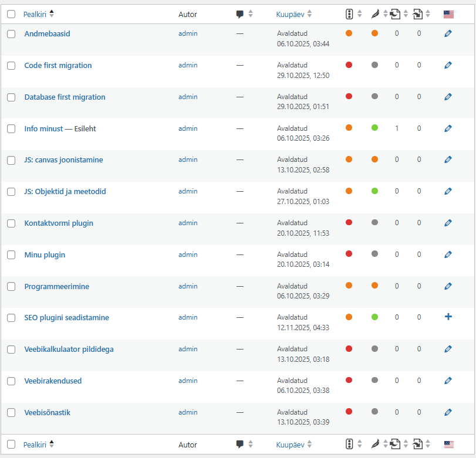Open the Programmeerimine page title
Image resolution: width=476 pixels, height=458 pixels.
coord(57,286)
